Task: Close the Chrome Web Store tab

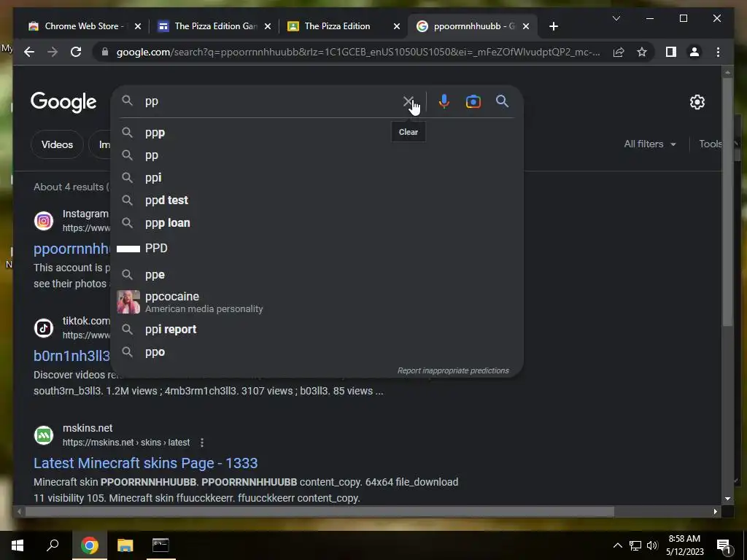Action: tap(138, 26)
